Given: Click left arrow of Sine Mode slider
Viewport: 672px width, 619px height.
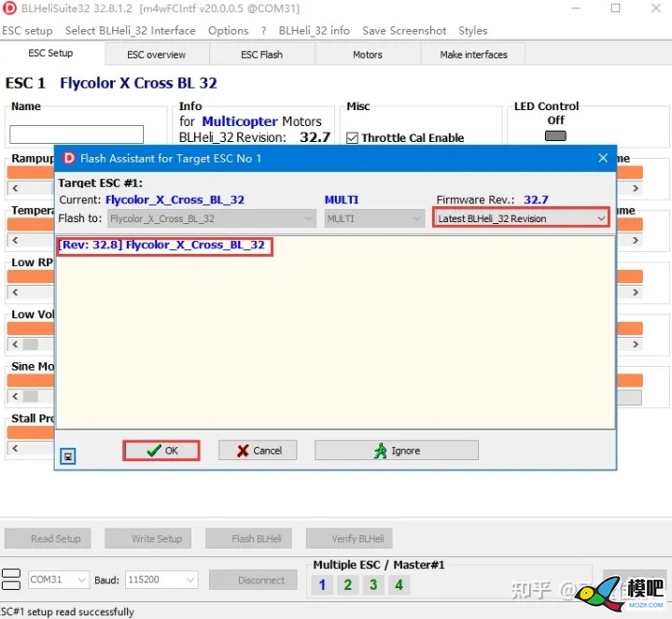Looking at the screenshot, I should pyautogui.click(x=16, y=396).
